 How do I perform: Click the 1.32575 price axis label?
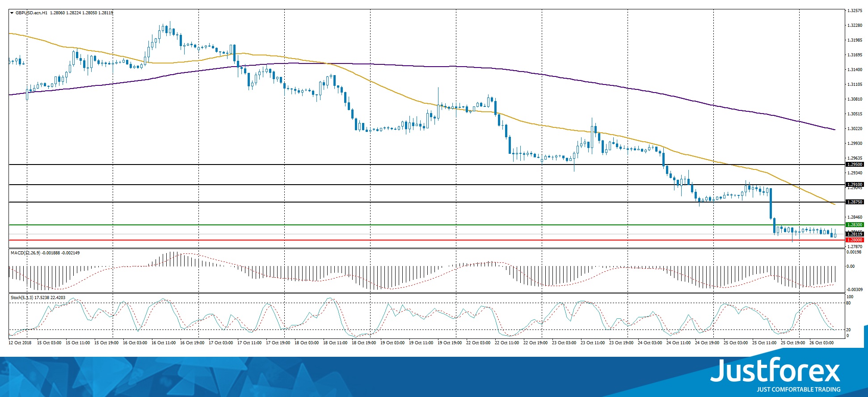tap(855, 11)
